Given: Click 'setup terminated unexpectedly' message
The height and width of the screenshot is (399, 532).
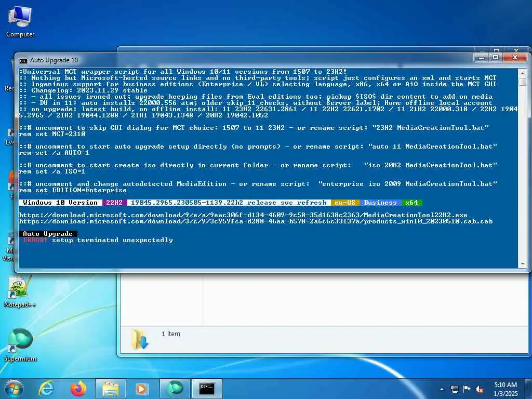Looking at the screenshot, I should pos(112,240).
